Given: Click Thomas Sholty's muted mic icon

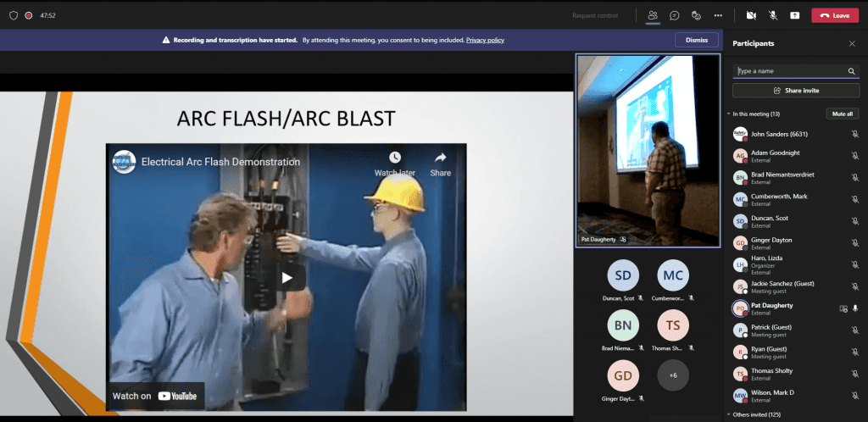Looking at the screenshot, I should click(x=854, y=374).
